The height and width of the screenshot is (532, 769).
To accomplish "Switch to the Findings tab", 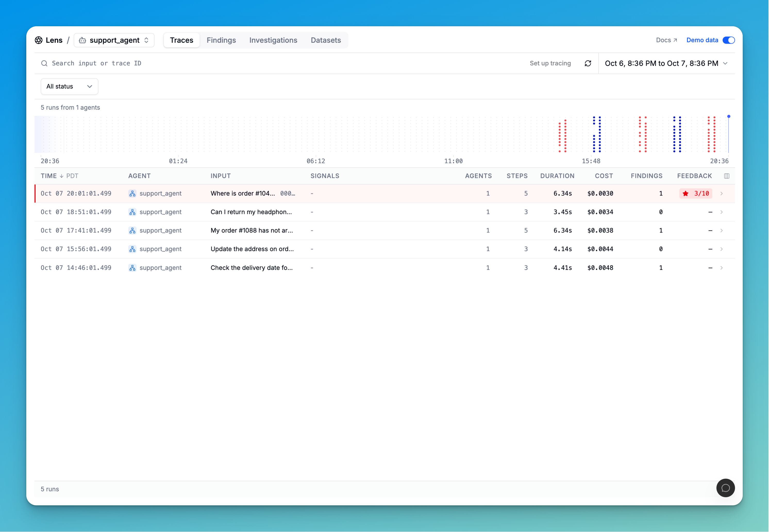I will 221,40.
